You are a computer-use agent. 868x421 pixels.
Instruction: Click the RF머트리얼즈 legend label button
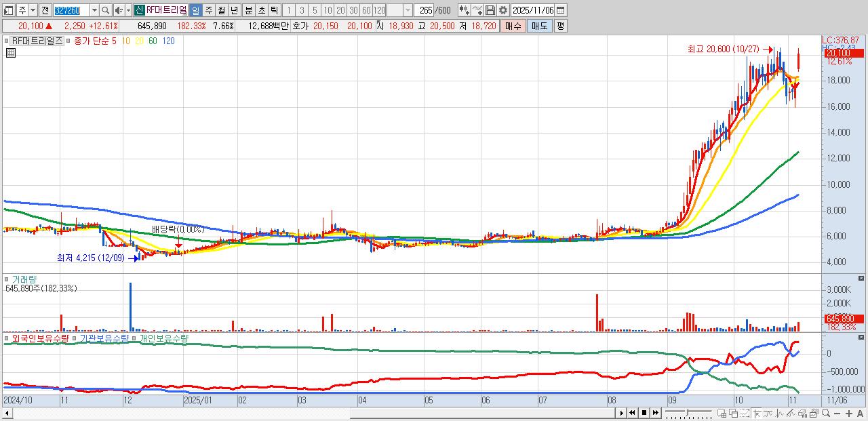pos(37,41)
